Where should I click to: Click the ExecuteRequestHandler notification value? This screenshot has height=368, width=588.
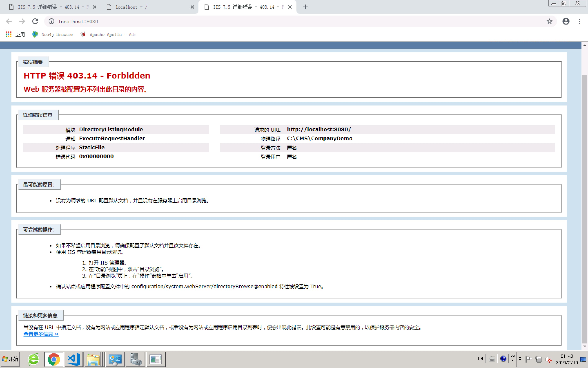[x=112, y=138]
